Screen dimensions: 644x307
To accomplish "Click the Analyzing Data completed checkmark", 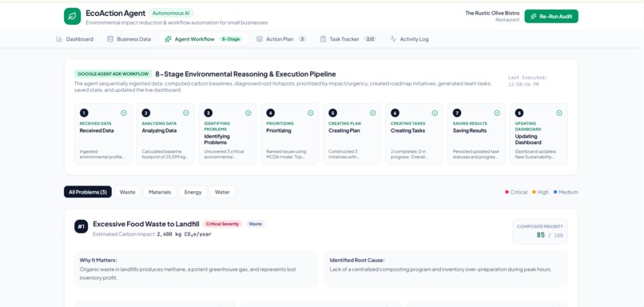I will [185, 113].
